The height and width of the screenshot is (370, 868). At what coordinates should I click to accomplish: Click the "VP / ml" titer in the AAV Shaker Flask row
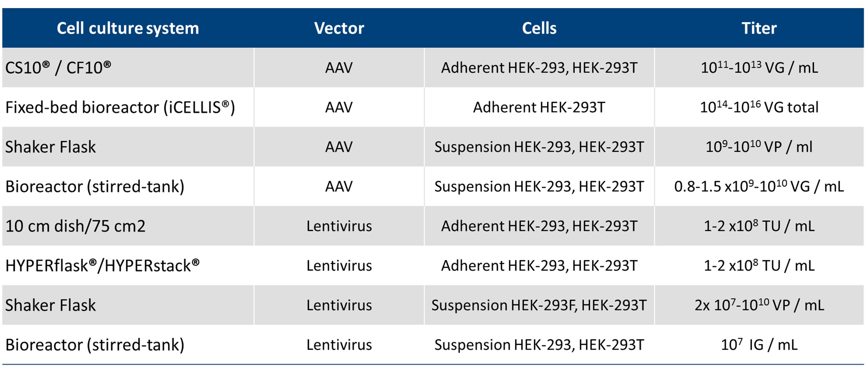point(759,147)
